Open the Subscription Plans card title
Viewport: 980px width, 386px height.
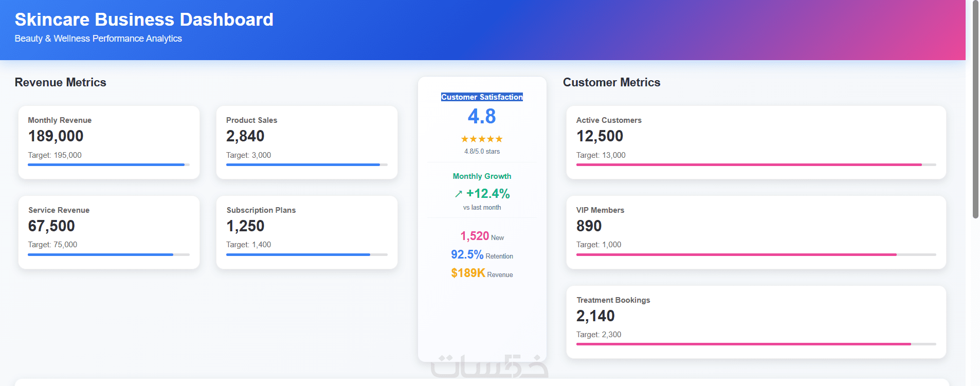click(261, 210)
